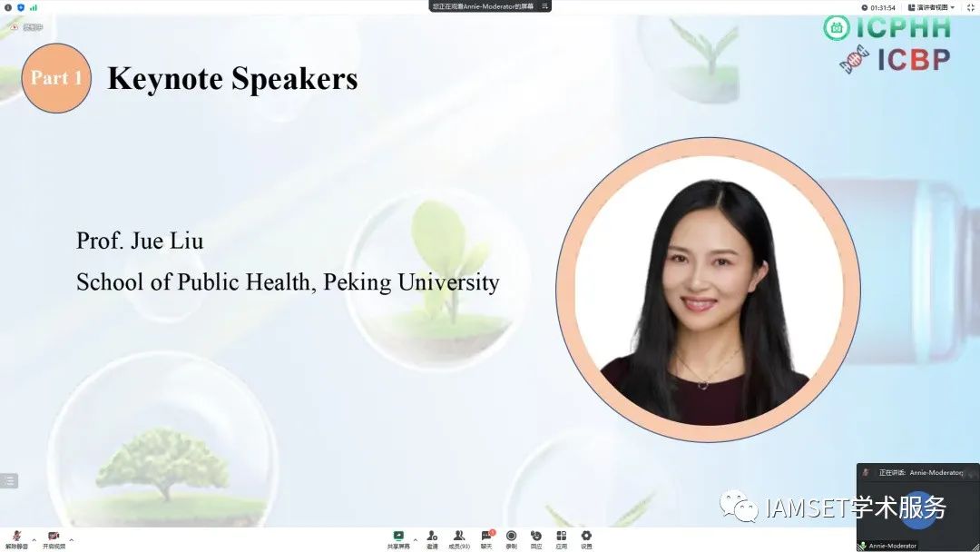Unmute microphone with 解除静音 button
Viewport: 980px width, 552px height.
tap(16, 539)
